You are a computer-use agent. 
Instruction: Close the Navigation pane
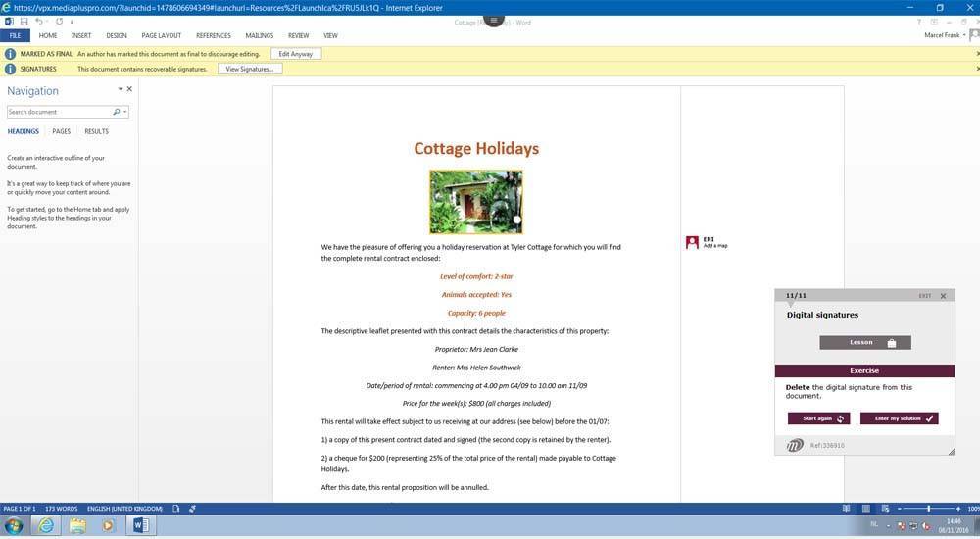[129, 89]
